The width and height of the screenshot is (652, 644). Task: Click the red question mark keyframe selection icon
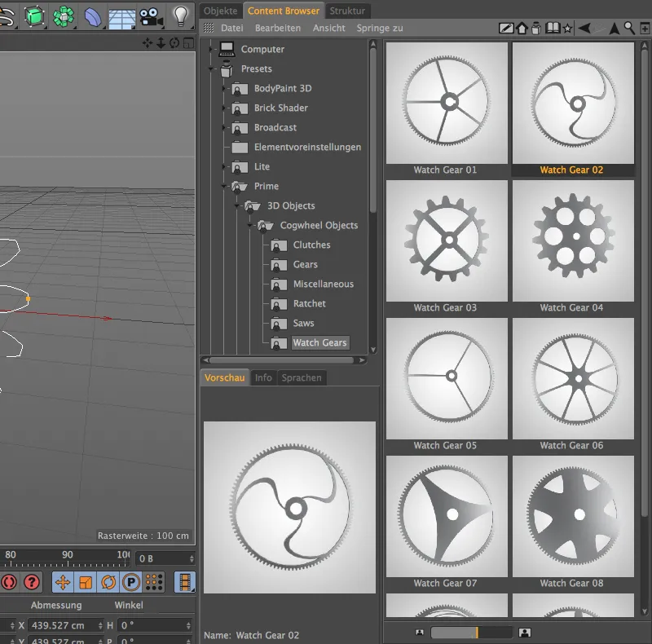point(32,582)
